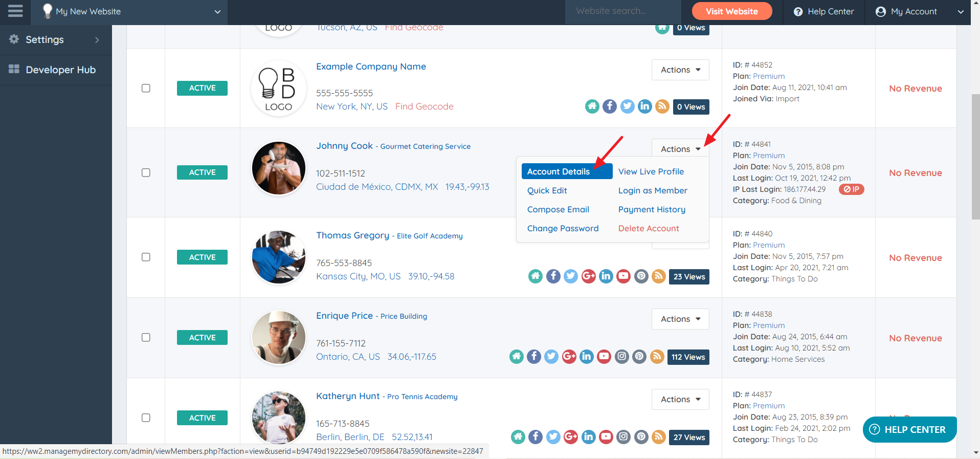Choose Delete Account in Actions menu

point(649,228)
